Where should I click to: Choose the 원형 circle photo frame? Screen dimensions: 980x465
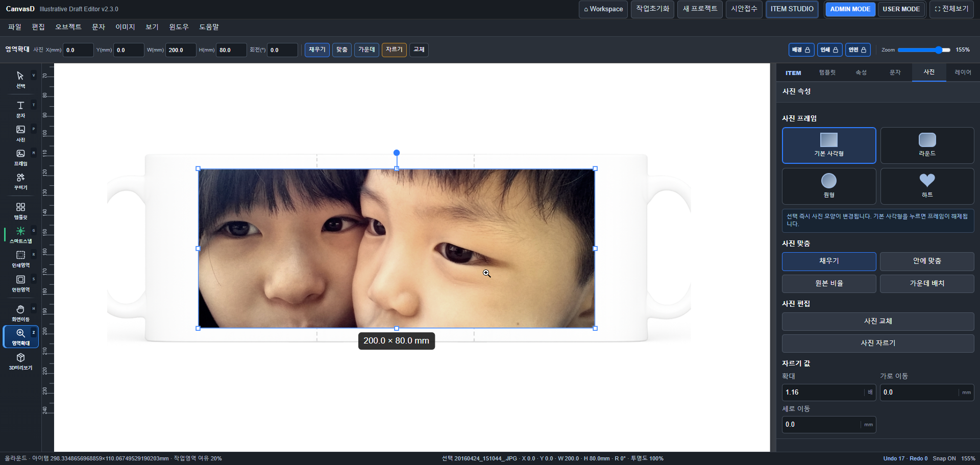click(x=829, y=186)
